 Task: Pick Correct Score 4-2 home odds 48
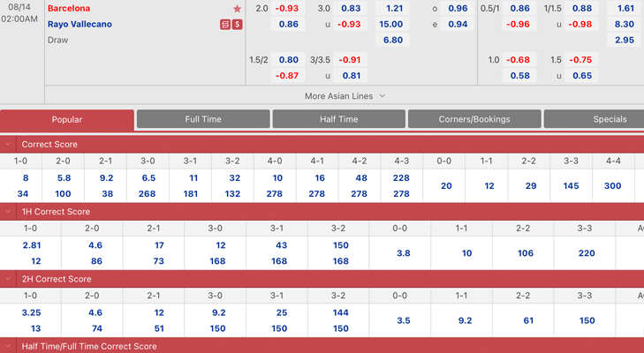(x=360, y=177)
